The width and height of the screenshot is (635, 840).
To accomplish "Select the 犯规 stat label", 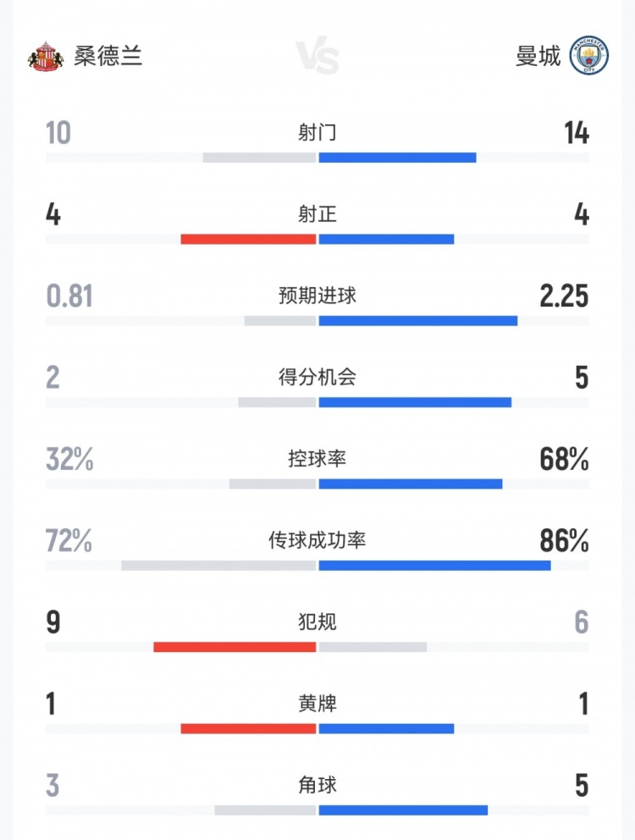I will pos(317,622).
